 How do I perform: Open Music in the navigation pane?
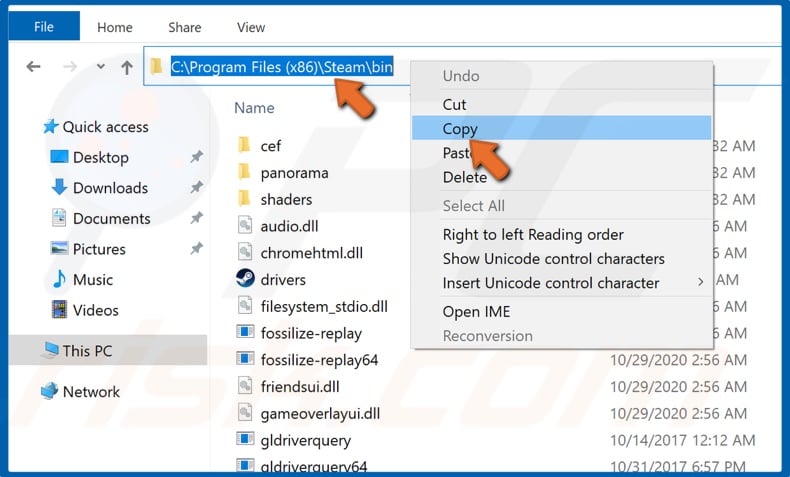click(93, 280)
